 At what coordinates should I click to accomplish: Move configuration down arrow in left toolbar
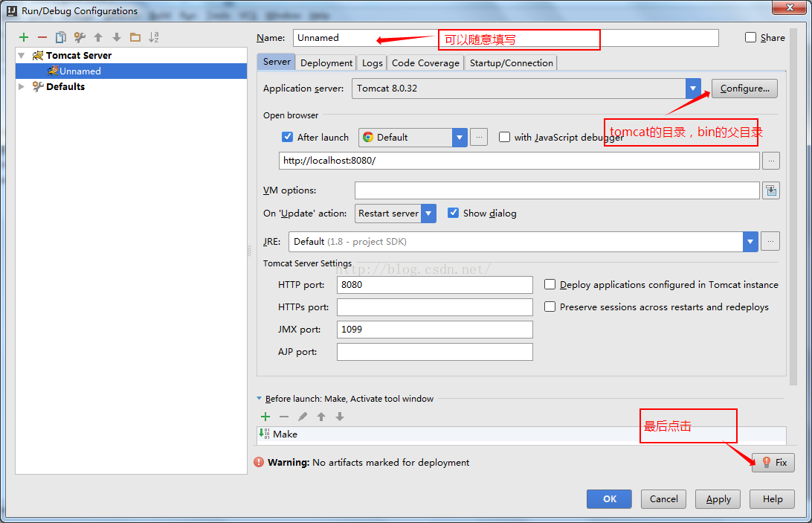(x=117, y=37)
